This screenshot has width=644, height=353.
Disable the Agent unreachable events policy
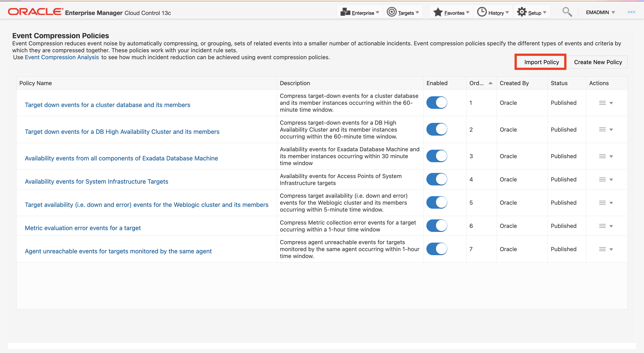(436, 249)
